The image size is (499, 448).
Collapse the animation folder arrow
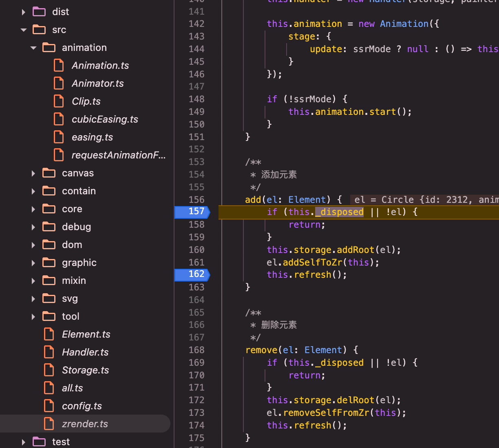(33, 48)
